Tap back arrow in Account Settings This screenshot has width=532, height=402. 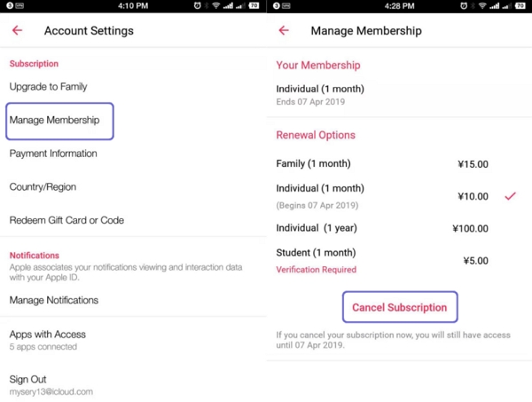pyautogui.click(x=17, y=31)
